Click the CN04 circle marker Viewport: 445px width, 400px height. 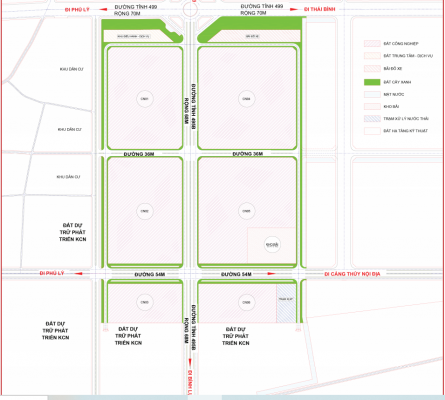click(246, 99)
